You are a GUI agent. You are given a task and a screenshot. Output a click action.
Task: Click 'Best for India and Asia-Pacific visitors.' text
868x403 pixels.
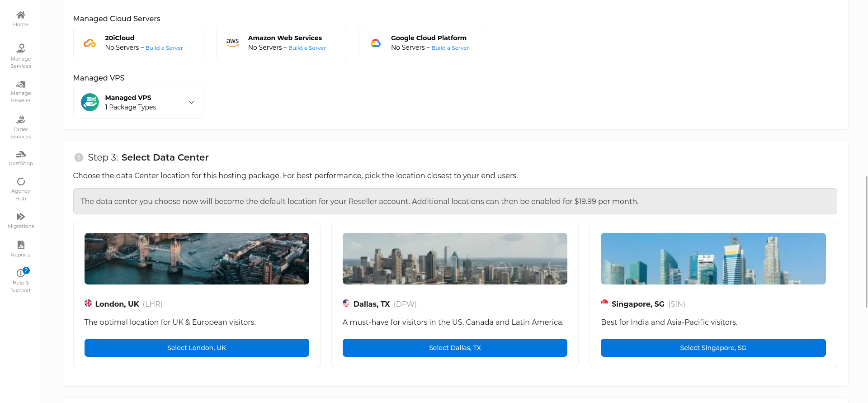coord(669,322)
